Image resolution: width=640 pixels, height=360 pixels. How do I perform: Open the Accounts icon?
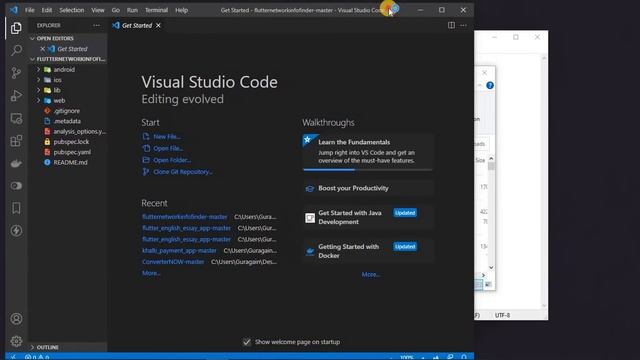tap(16, 318)
